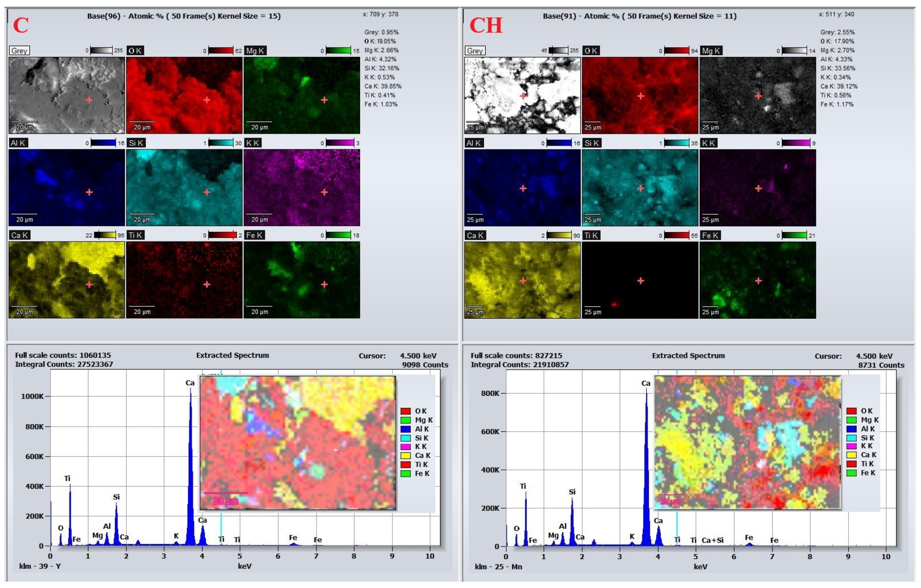Image resolution: width=921 pixels, height=588 pixels.
Task: Open the Mg K map in panel CH
Action: tap(758, 95)
